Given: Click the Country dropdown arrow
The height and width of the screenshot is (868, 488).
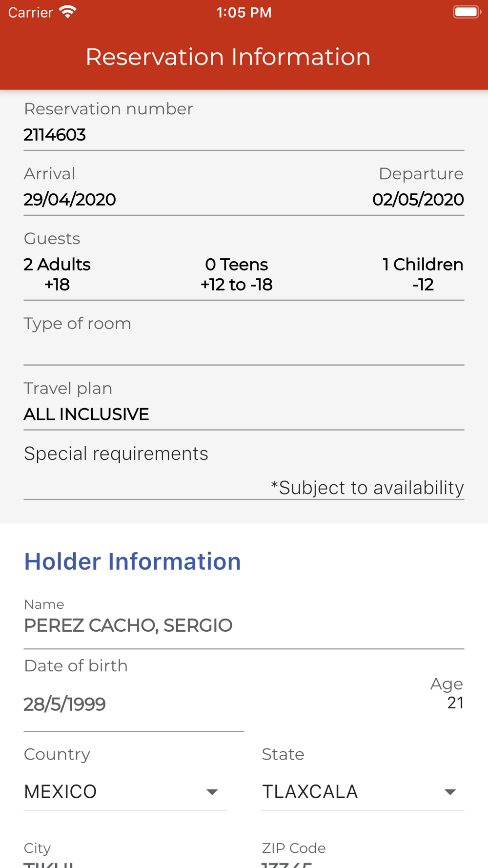Looking at the screenshot, I should pos(212,792).
